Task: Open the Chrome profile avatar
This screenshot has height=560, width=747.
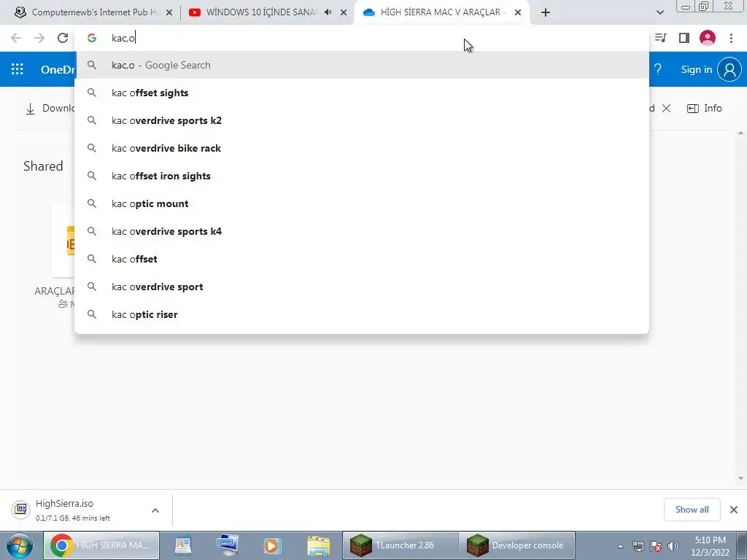Action: (708, 38)
